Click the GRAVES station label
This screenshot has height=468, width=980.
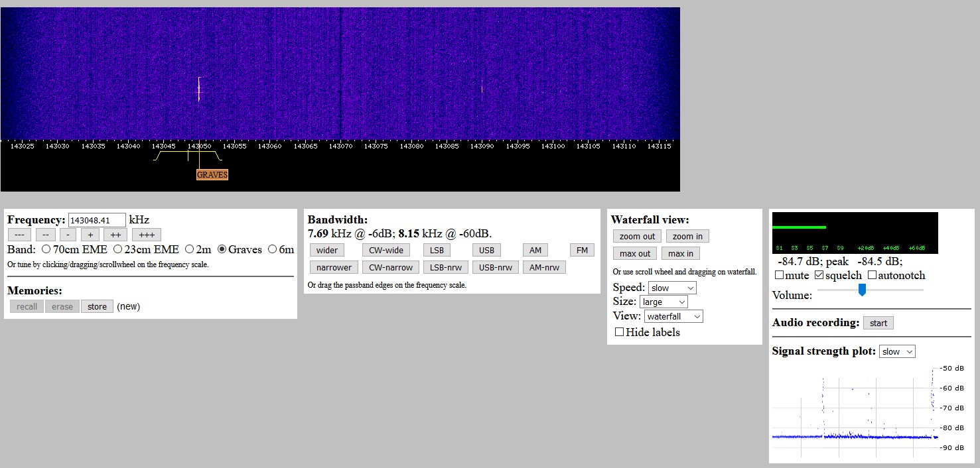tap(212, 175)
